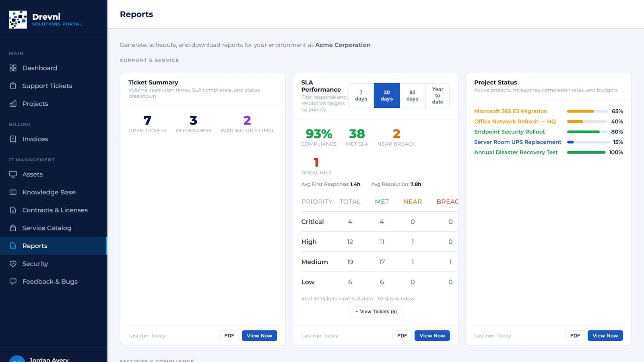This screenshot has height=362, width=644.
Task: Click View Now on SLA Performance
Action: tap(432, 335)
